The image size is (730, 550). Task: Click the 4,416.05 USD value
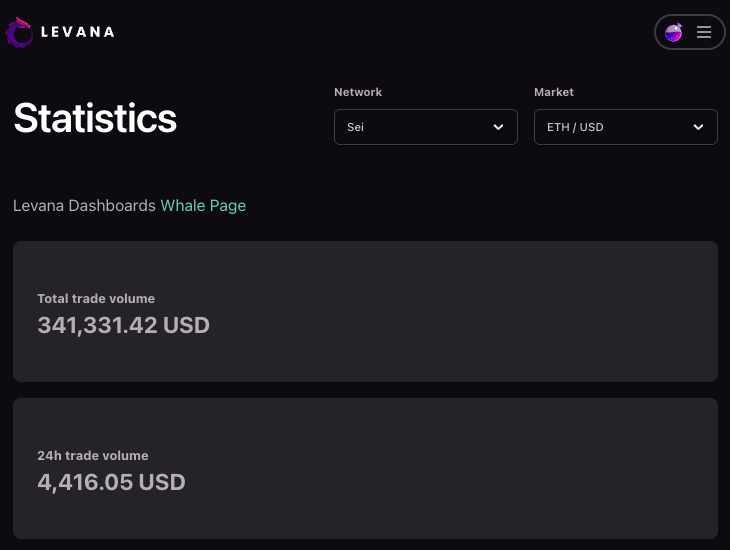tap(111, 482)
